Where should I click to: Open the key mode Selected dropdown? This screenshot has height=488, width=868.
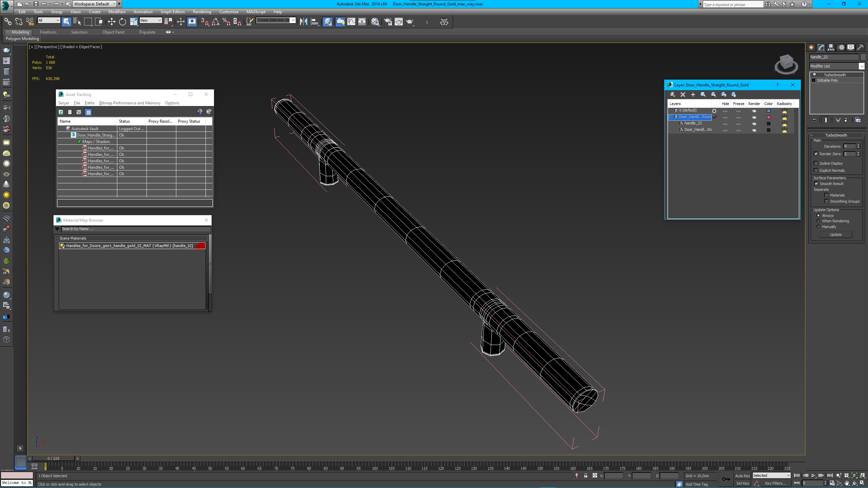click(x=771, y=476)
